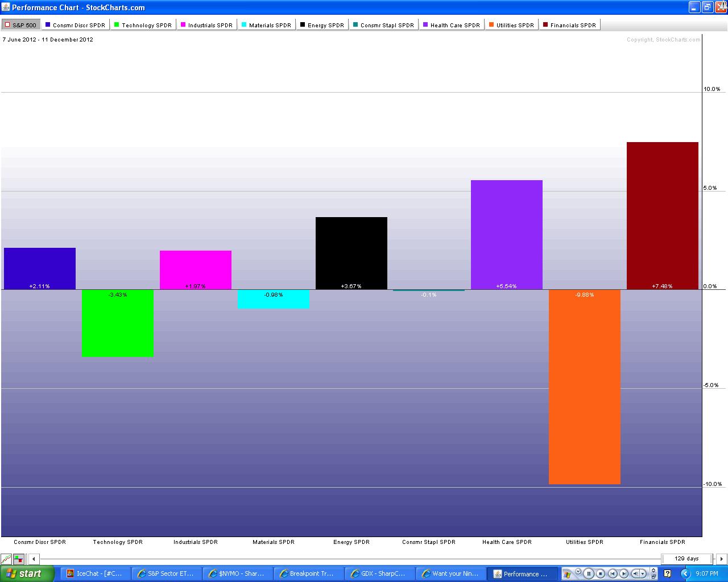Click the magenta Industrials SPDR bar
The width and height of the screenshot is (728, 582).
click(196, 270)
